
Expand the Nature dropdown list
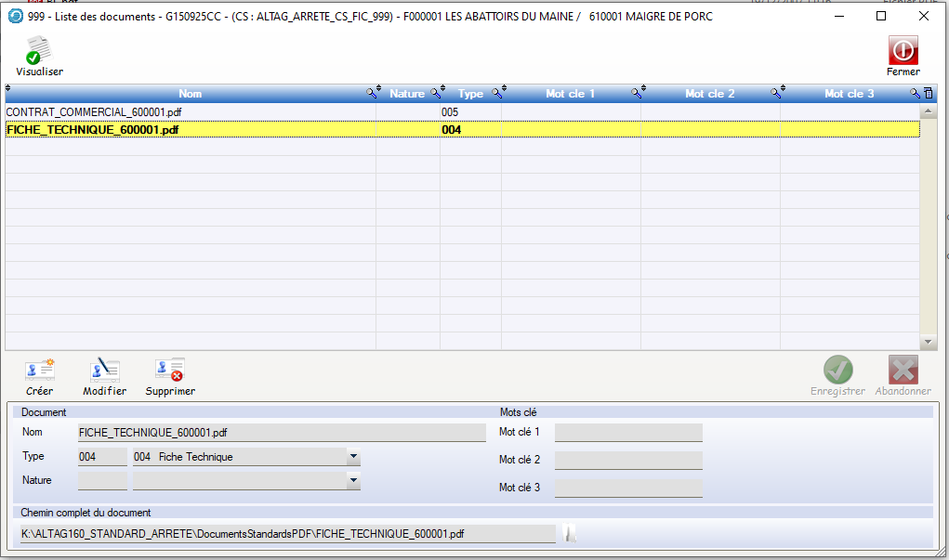353,481
